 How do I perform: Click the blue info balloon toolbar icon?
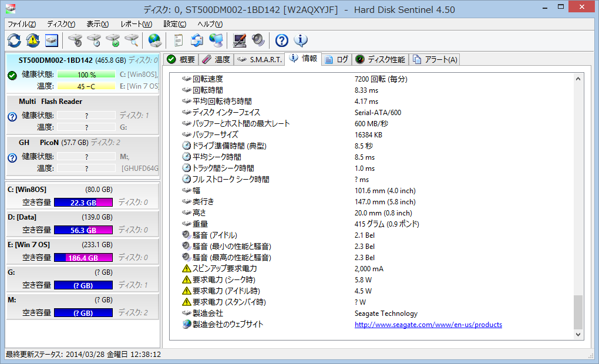301,41
